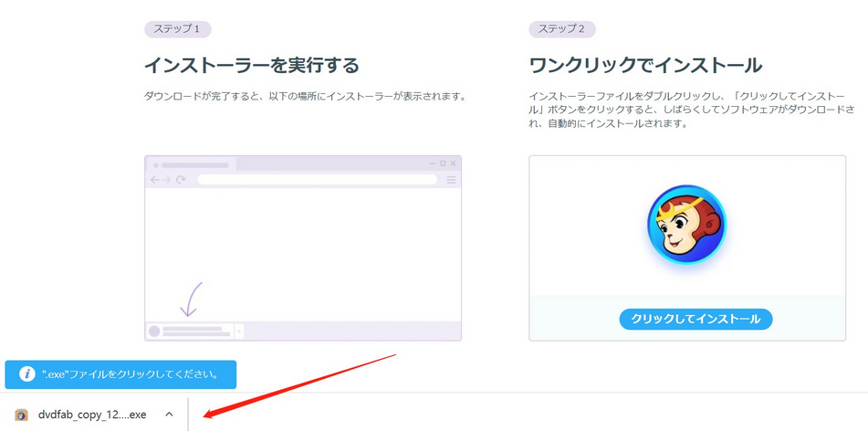
Task: Click the forward arrow in the browser illustration
Action: tap(167, 180)
